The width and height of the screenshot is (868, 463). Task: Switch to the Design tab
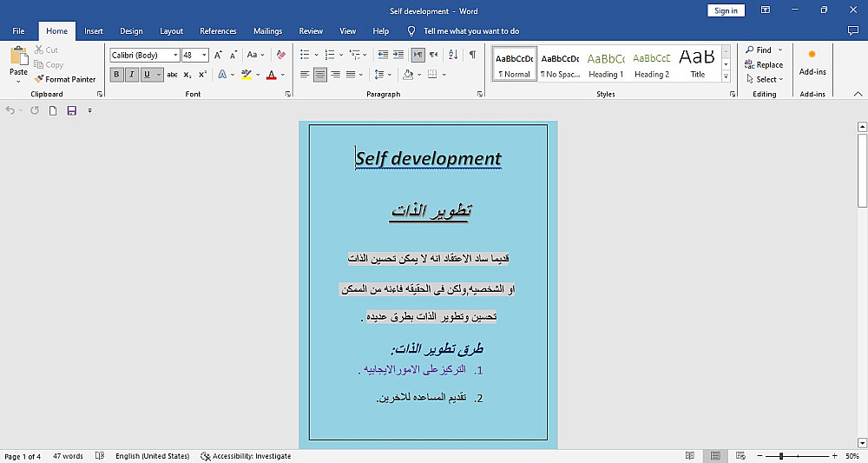pyautogui.click(x=131, y=31)
